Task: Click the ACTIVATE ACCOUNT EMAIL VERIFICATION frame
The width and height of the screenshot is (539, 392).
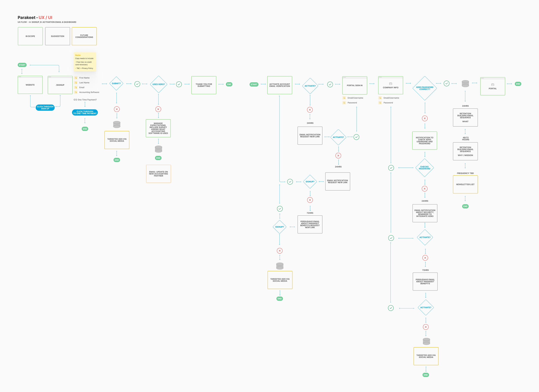Action: pos(280,85)
